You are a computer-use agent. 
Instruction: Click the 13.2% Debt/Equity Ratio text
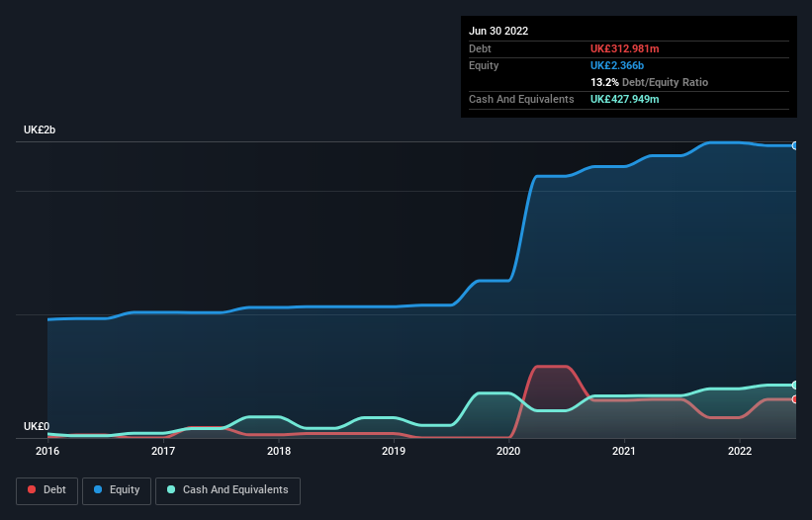[650, 82]
